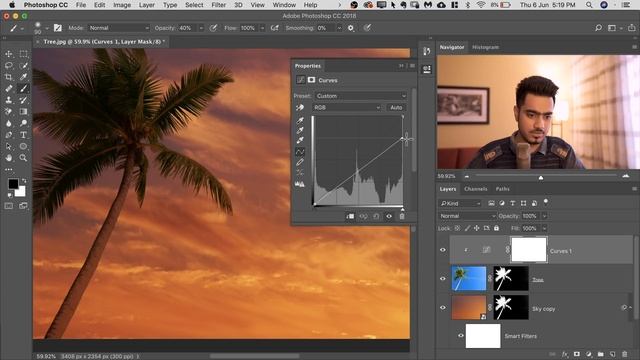Toggle visibility of Curves 1 layer
Screen dimensions: 640x360
(x=443, y=250)
